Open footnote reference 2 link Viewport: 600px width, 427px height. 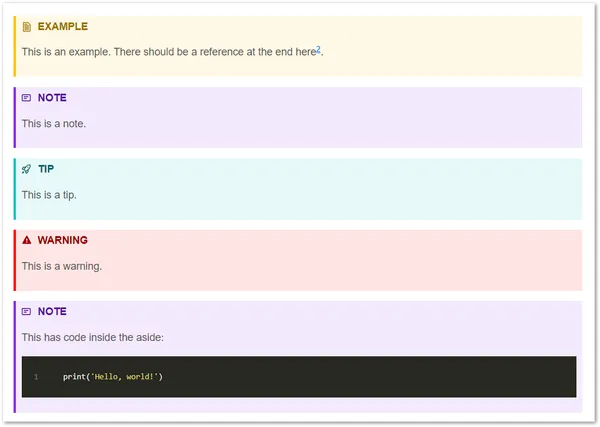click(x=318, y=48)
